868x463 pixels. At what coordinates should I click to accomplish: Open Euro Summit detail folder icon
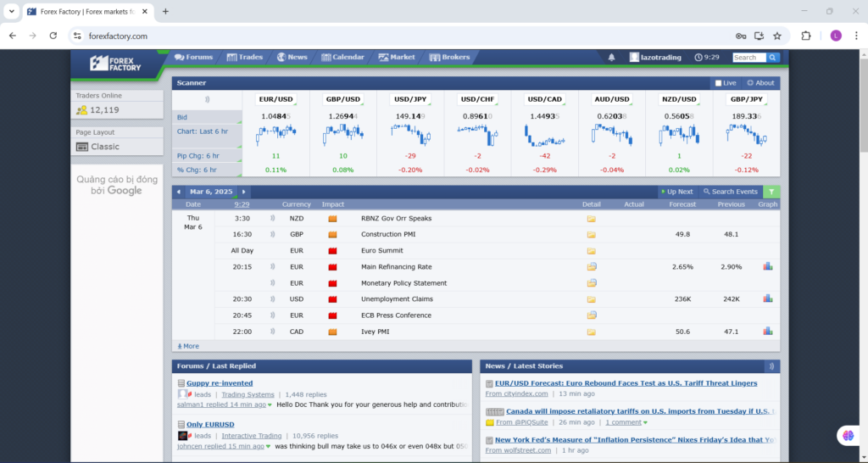pyautogui.click(x=591, y=251)
